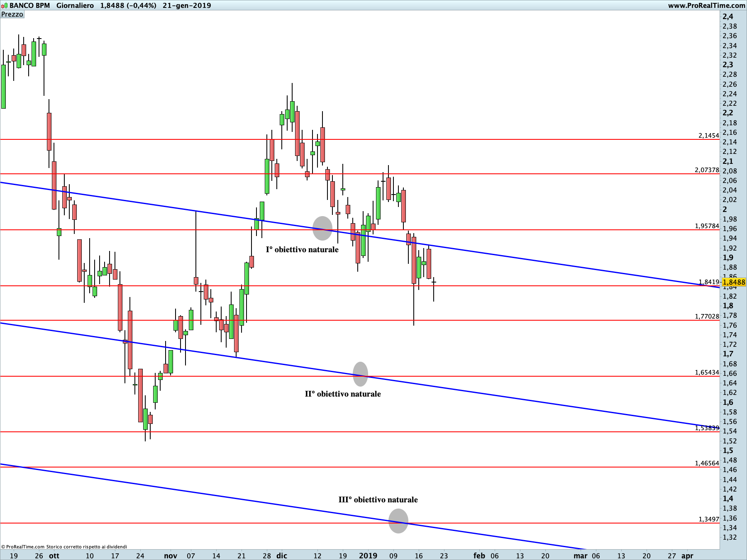
Task: Click the '2019' year label on time axis
Action: click(x=368, y=556)
